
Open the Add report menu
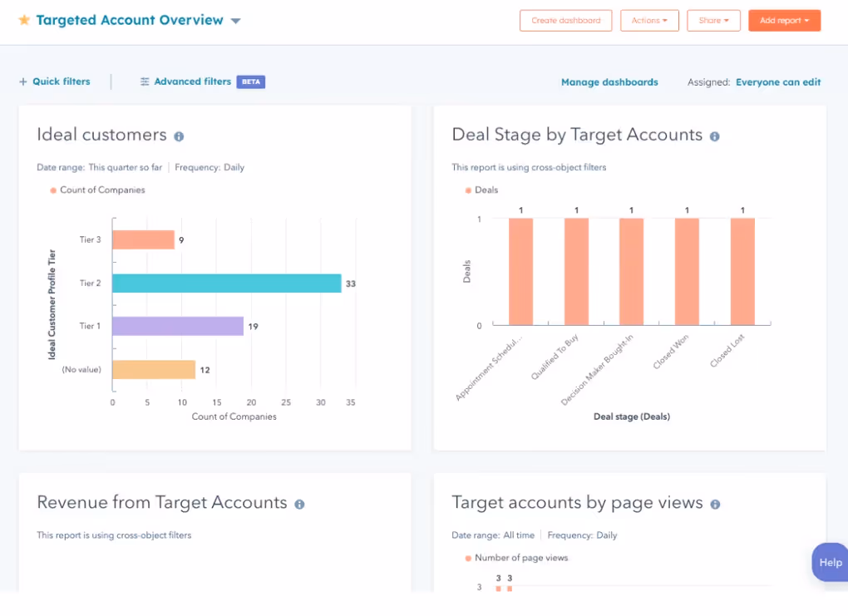[784, 20]
